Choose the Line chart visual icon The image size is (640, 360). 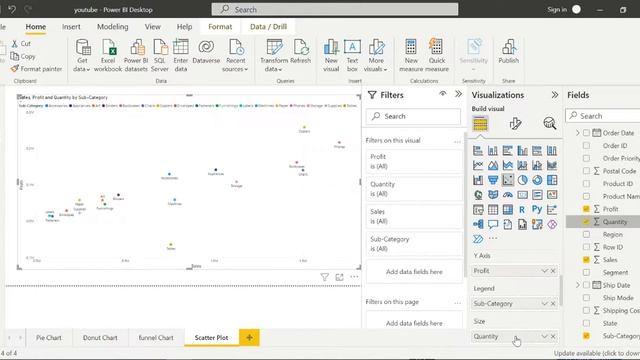[478, 165]
